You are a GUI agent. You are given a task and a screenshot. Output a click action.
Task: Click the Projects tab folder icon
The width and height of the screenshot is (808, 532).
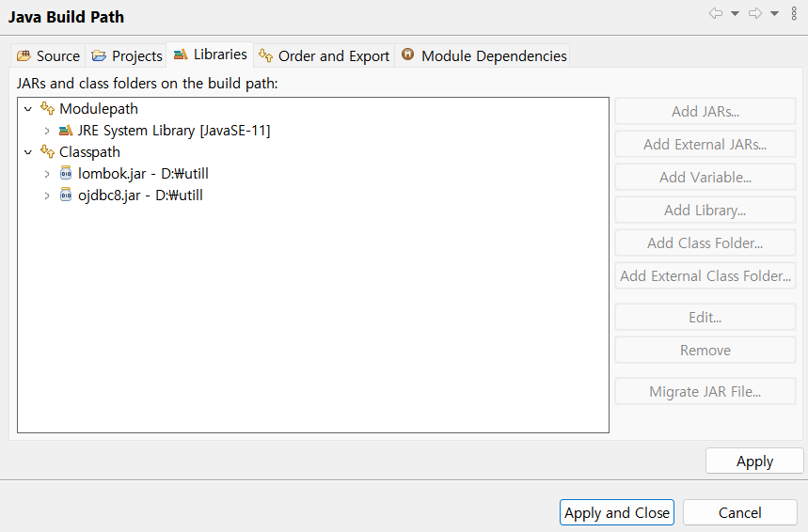[99, 55]
